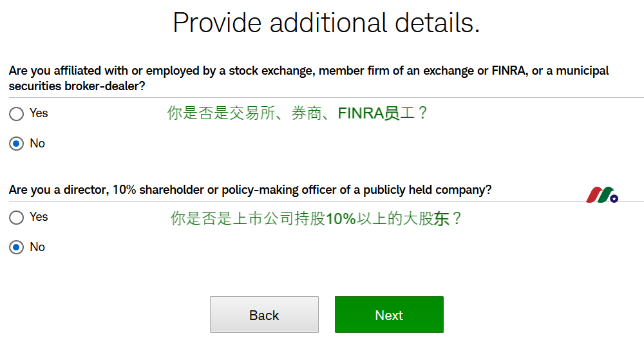Click the green Chinese note mentioning 10%以上的大股东
The width and height of the screenshot is (644, 338).
pyautogui.click(x=316, y=218)
